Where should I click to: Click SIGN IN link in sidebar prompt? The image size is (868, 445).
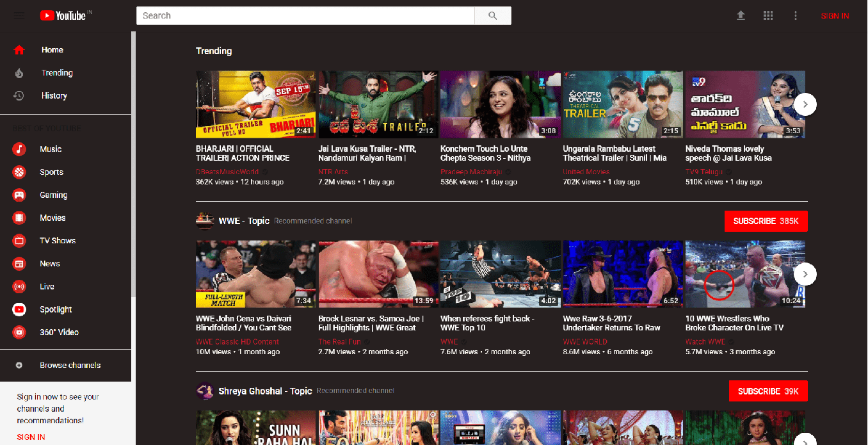point(31,437)
